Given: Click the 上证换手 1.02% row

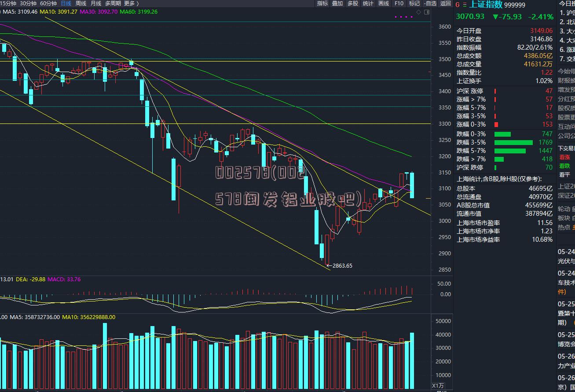Looking at the screenshot, I should click(505, 81).
